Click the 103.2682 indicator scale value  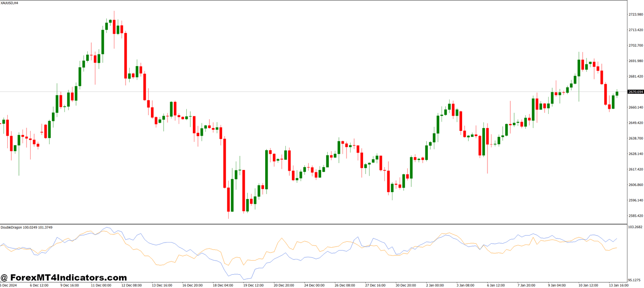pos(635,227)
